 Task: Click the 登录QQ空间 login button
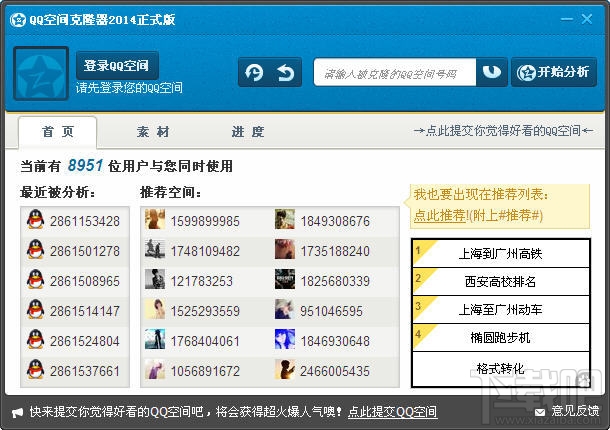pos(117,65)
